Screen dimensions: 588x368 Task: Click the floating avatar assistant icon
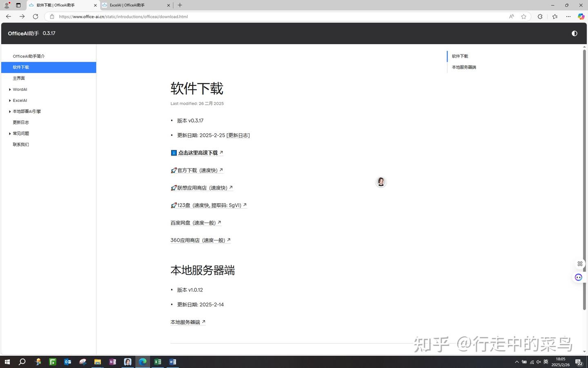[381, 182]
